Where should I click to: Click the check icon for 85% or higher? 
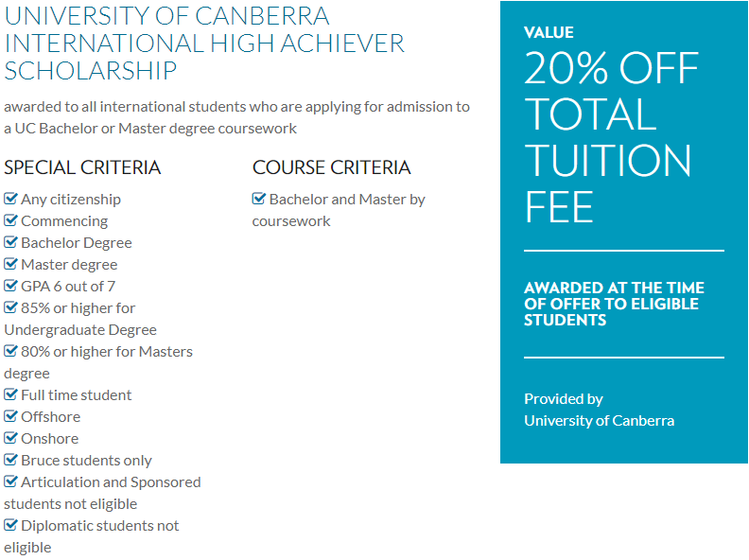[10, 307]
